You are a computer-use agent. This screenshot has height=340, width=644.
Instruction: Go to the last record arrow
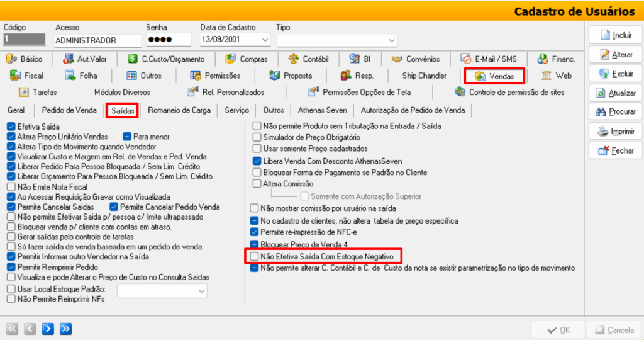(x=65, y=329)
